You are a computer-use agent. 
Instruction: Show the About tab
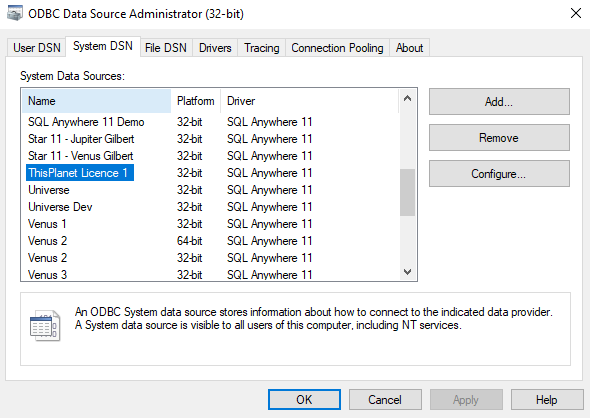409,48
